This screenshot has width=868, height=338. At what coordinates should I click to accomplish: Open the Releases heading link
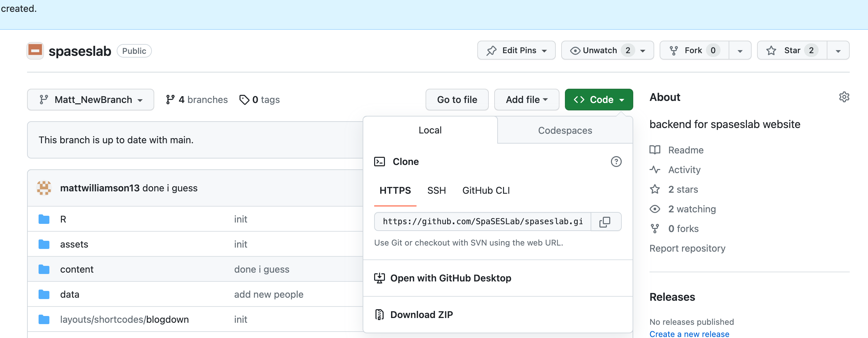672,297
